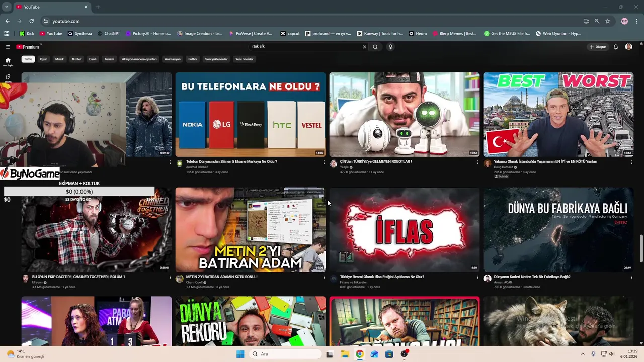Select the Canlı filter chip
The width and height of the screenshot is (644, 362).
(93, 59)
